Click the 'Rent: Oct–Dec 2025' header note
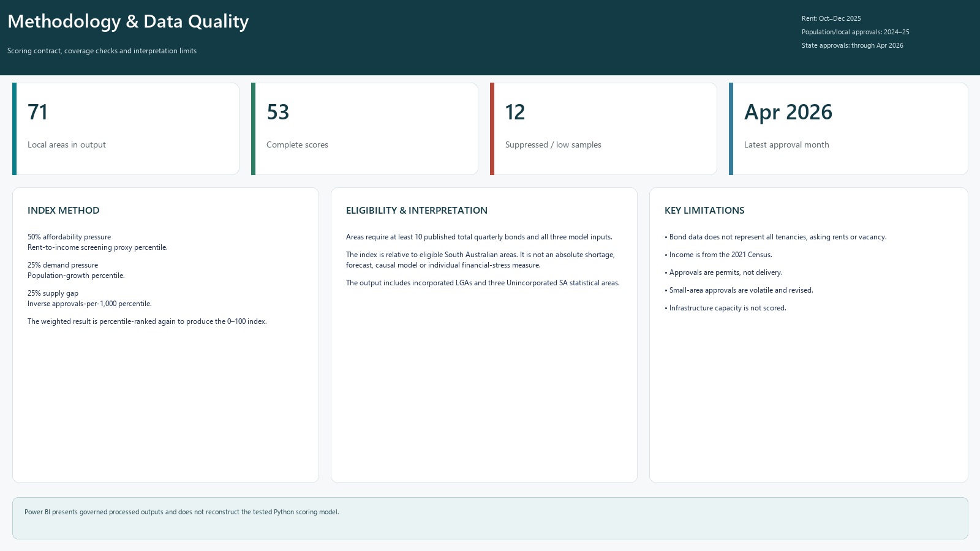Image resolution: width=980 pixels, height=551 pixels. [831, 18]
